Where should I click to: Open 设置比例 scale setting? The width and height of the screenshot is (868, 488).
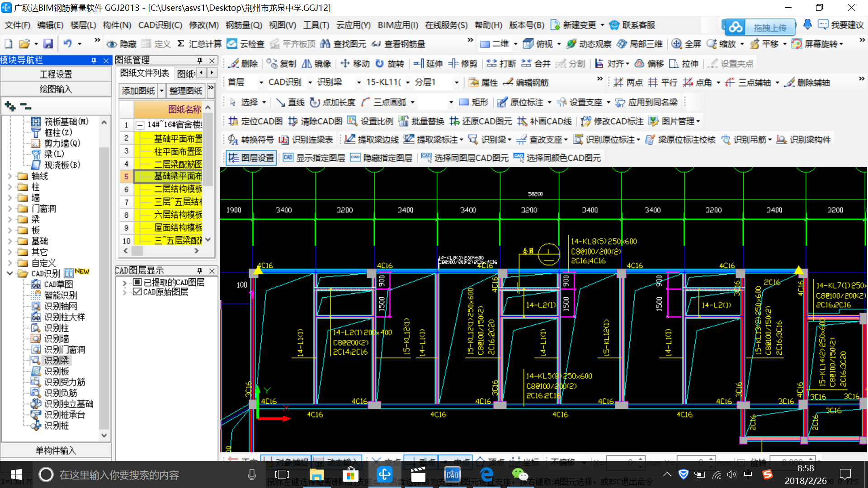(370, 121)
